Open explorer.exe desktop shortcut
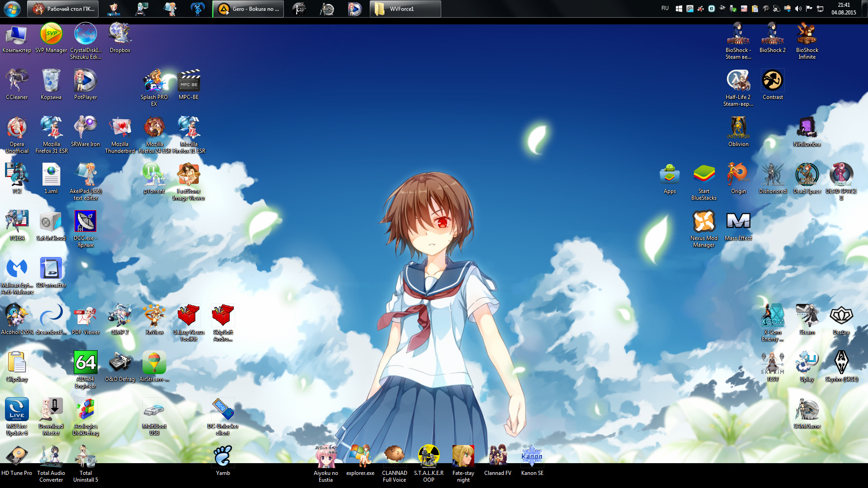Screen dimensions: 868x488 click(x=360, y=461)
